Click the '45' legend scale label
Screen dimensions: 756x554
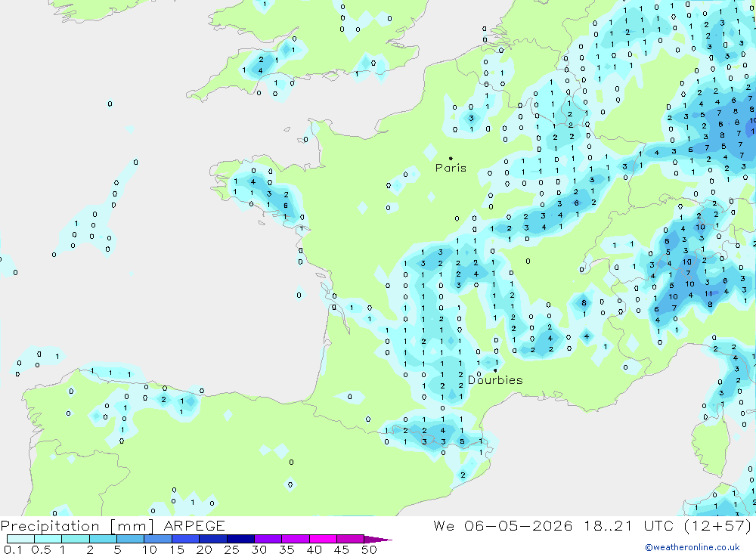pos(342,549)
